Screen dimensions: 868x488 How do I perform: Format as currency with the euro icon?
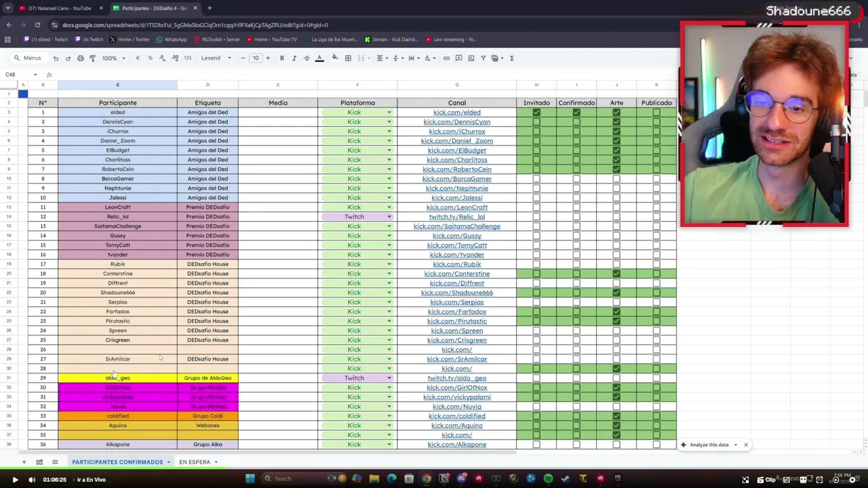click(138, 58)
